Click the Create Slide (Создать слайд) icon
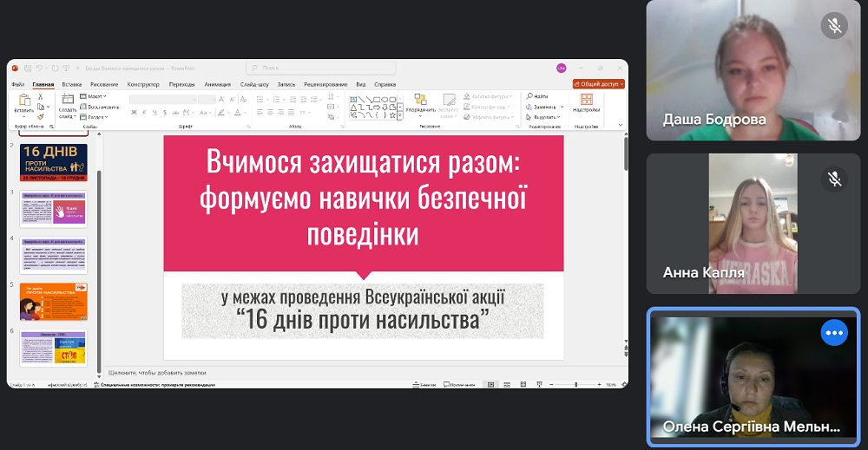 (x=68, y=100)
